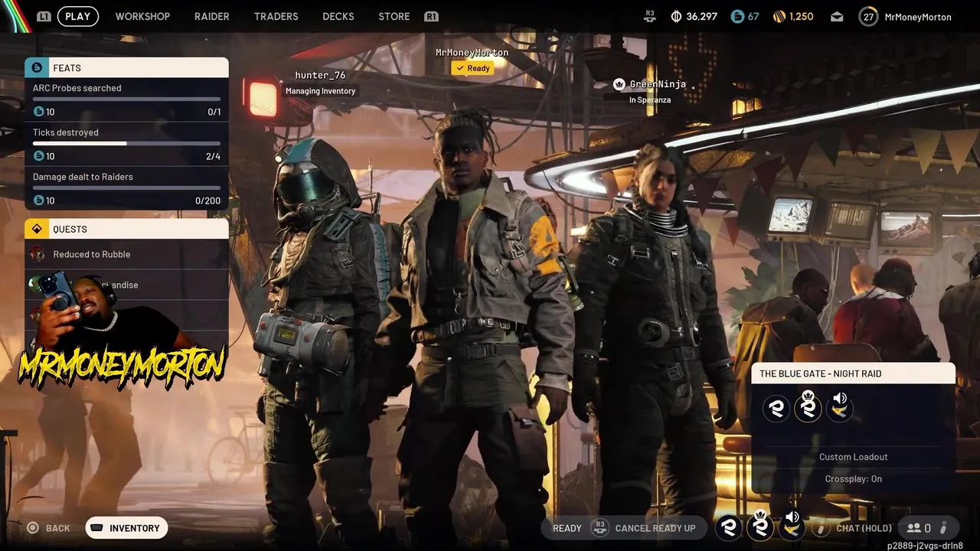This screenshot has height=551, width=980.
Task: Click the yellow Ready status badge
Action: point(472,68)
